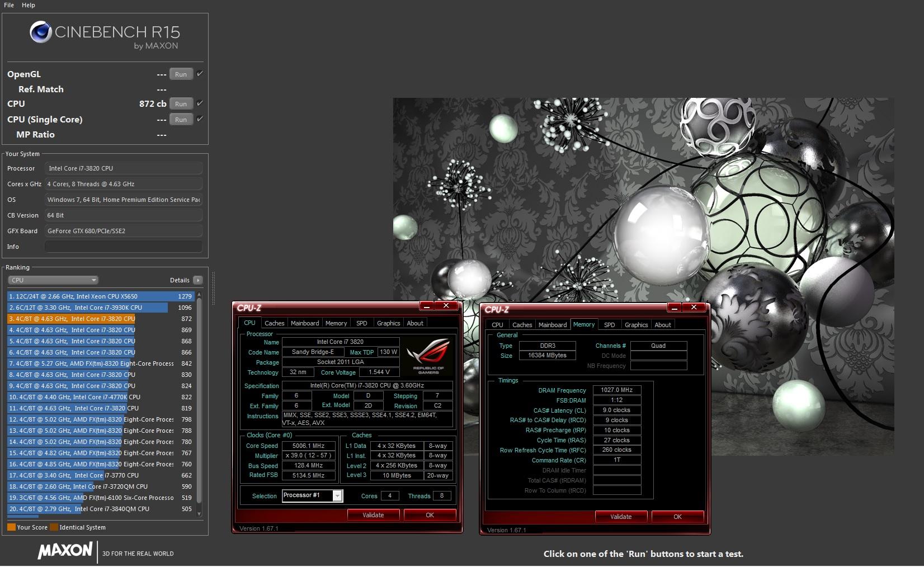Image resolution: width=924 pixels, height=567 pixels.
Task: Select the i7-3720QM ranking entry
Action: coord(101,486)
